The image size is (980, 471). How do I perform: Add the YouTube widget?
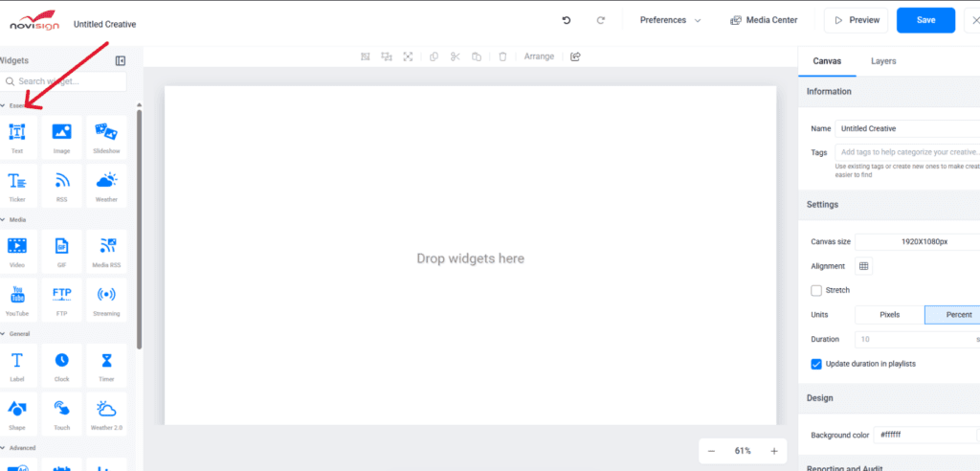17,300
